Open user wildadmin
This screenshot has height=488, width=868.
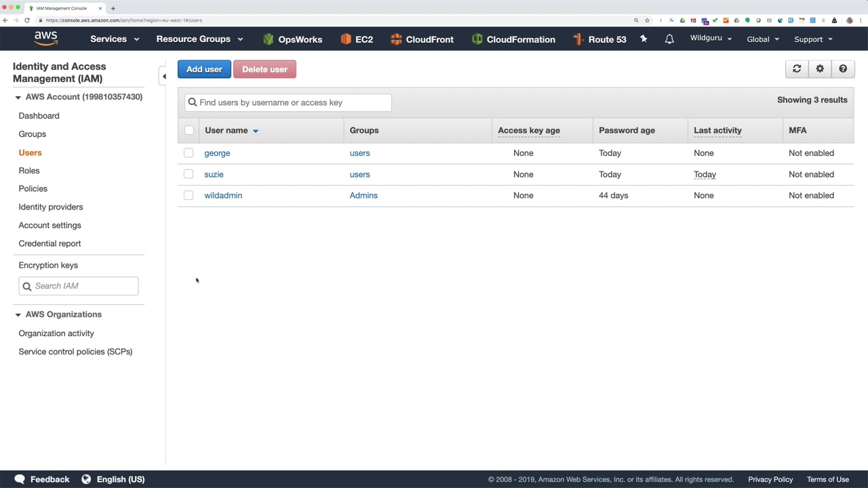tap(223, 195)
